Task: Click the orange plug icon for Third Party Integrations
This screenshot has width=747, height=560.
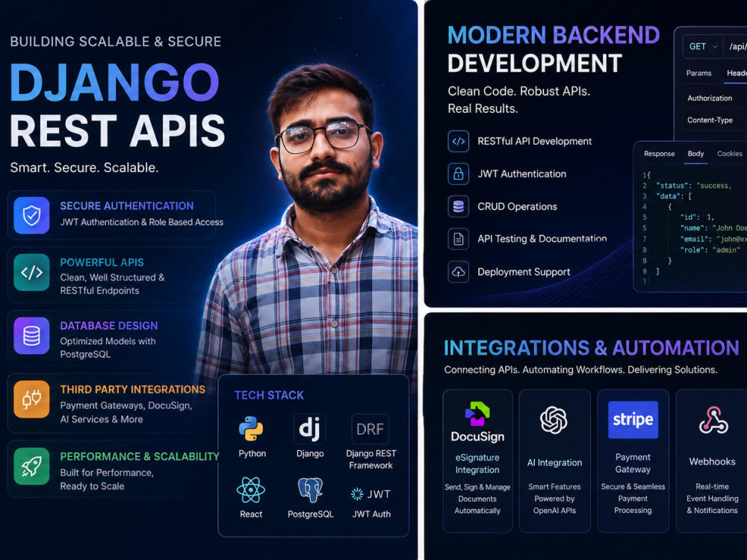Action: [31, 399]
